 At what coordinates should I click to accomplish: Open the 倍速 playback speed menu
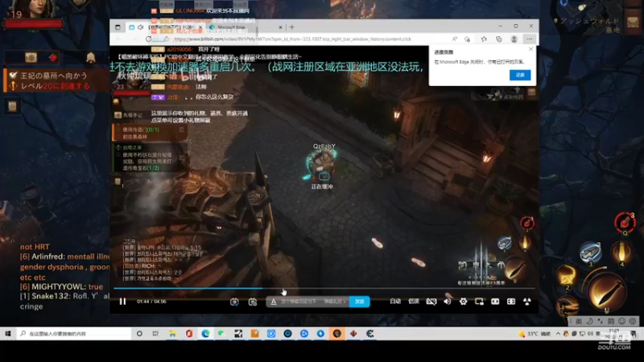tap(414, 301)
